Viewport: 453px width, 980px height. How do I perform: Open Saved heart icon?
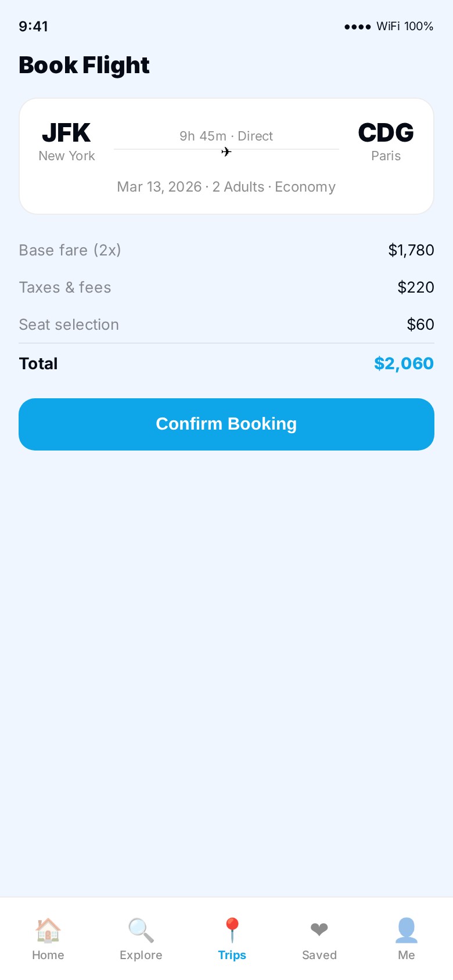click(x=319, y=930)
